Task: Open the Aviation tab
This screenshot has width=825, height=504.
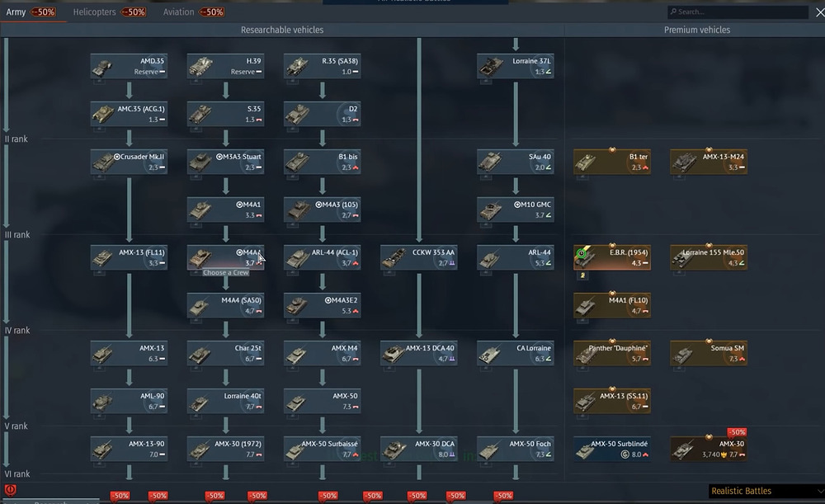Action: [x=178, y=12]
